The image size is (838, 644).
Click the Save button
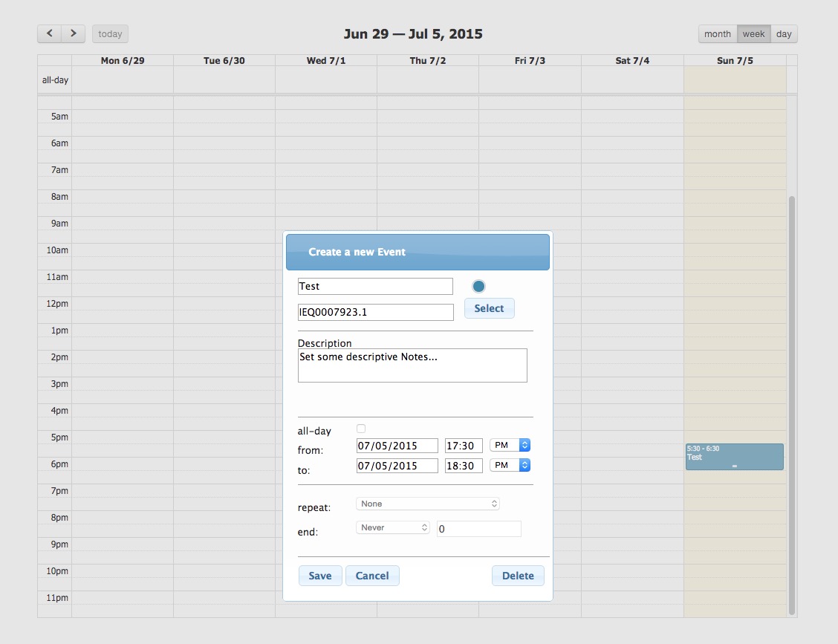pos(320,576)
